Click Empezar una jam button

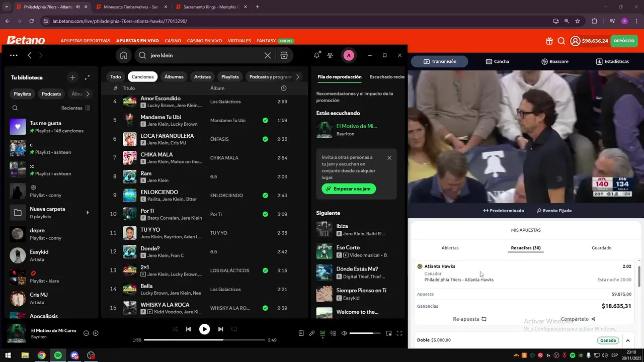349,189
